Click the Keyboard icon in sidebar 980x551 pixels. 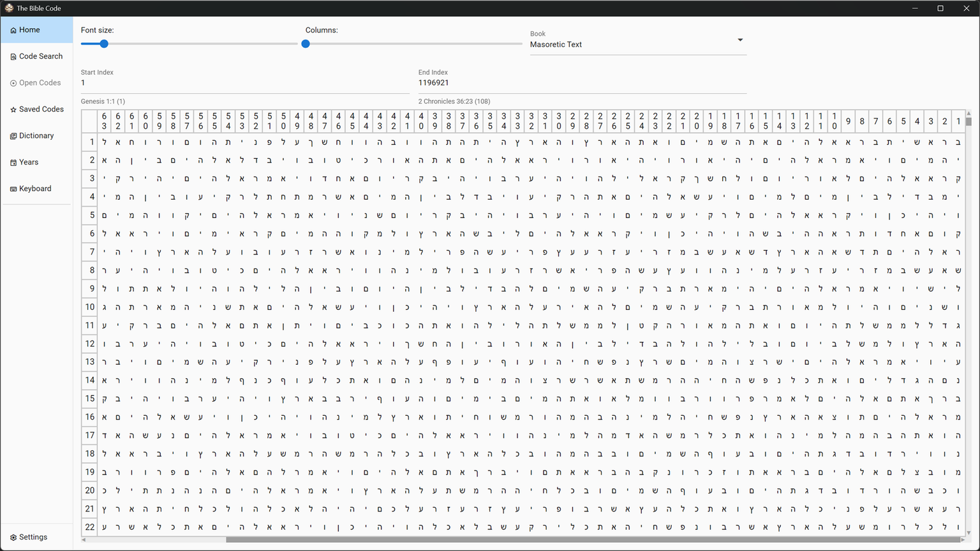click(x=13, y=189)
